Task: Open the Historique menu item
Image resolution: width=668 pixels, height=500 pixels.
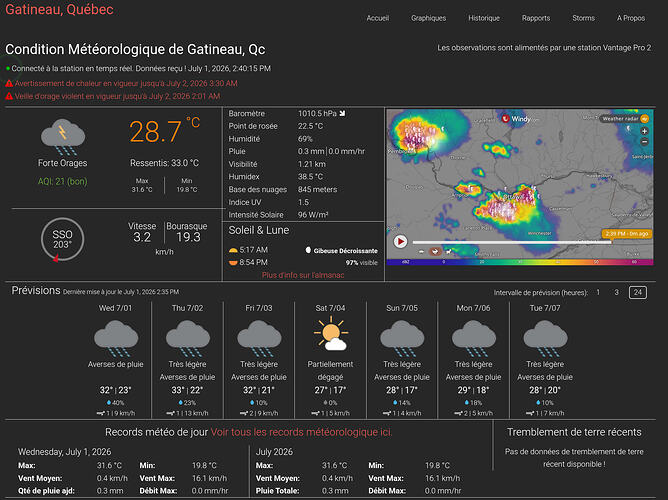Action: pyautogui.click(x=484, y=18)
